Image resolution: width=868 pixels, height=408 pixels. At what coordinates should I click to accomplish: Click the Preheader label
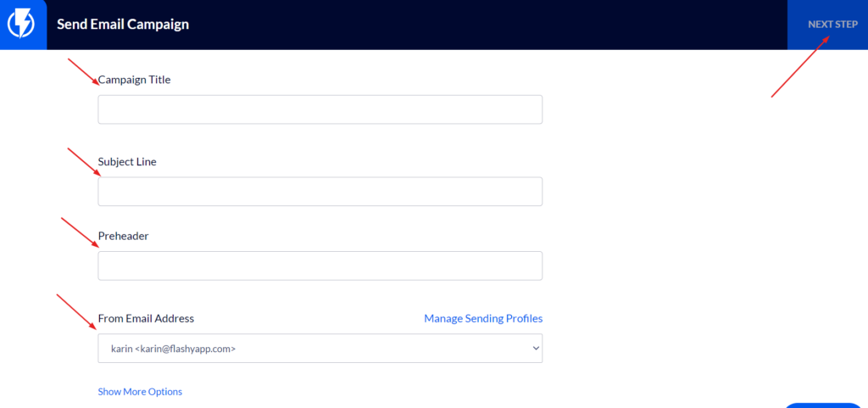coord(124,236)
